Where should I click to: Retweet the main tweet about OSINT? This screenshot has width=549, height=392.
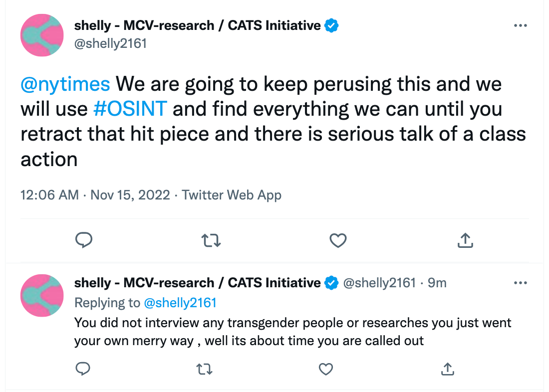point(211,240)
